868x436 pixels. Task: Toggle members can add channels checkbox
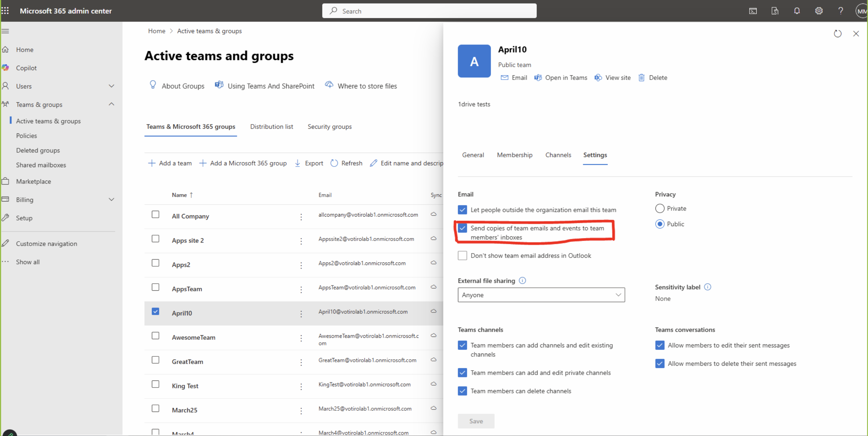pyautogui.click(x=462, y=346)
